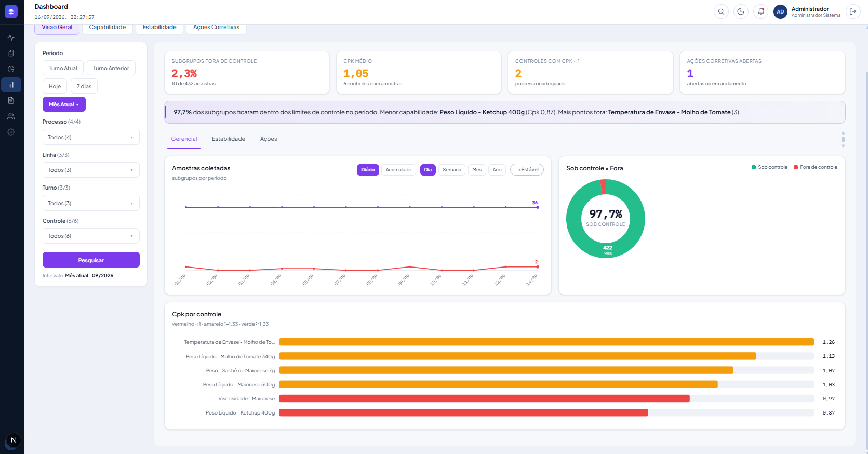
Task: Select the bar chart dashboard sidebar icon
Action: coord(11,85)
